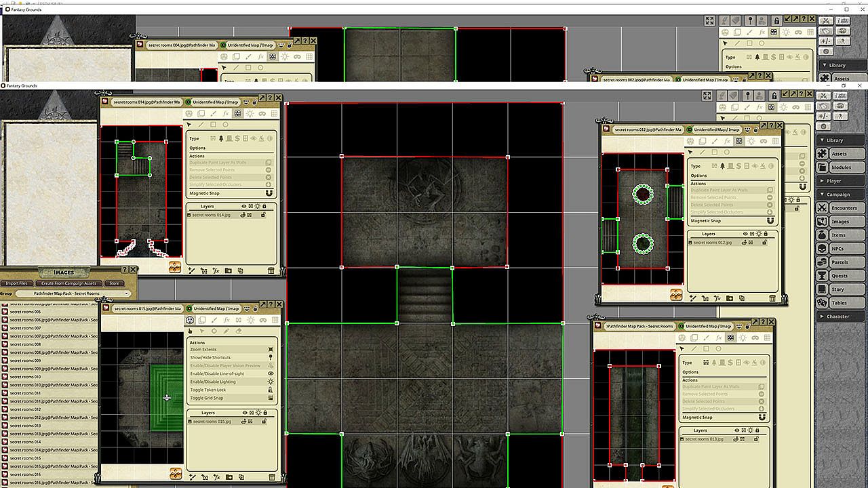Click the orange pan/center button in 015 window
This screenshot has height=488, width=868.
click(x=175, y=473)
